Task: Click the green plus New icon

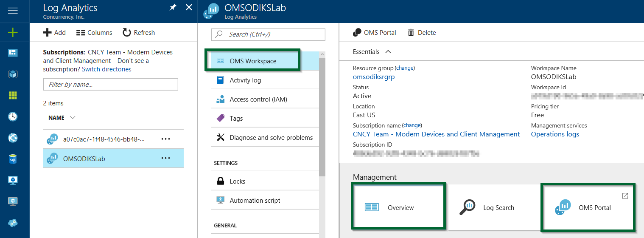Action: pyautogui.click(x=13, y=32)
